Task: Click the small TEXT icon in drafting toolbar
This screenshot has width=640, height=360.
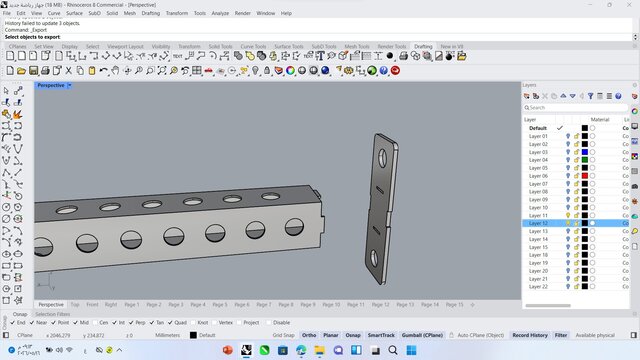Action: tap(178, 56)
